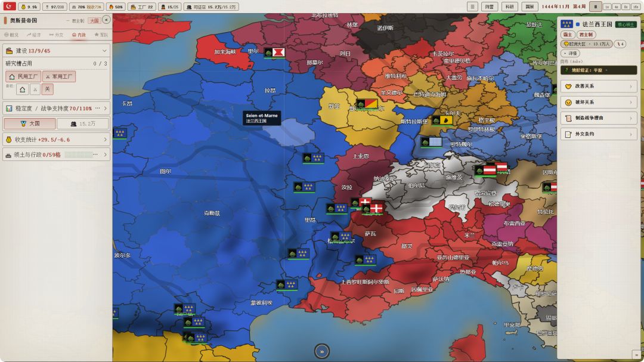Select the 大国 toggle button
The height and width of the screenshot is (362, 644).
click(x=30, y=123)
